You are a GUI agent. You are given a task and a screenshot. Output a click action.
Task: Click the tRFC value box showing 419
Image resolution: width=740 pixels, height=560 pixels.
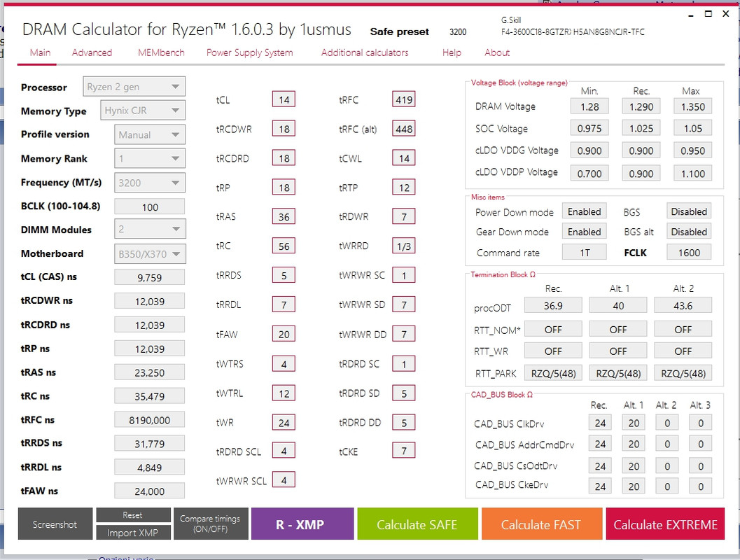point(404,99)
